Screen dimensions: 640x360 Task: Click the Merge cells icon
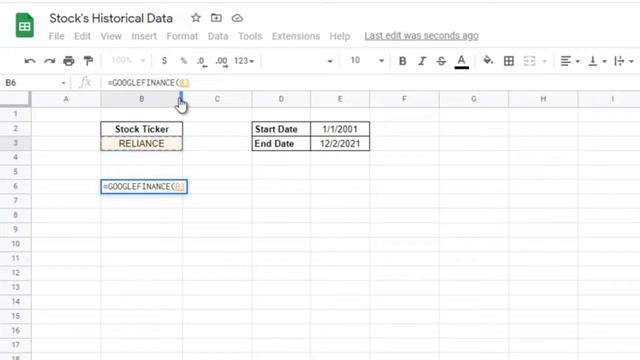[x=529, y=61]
